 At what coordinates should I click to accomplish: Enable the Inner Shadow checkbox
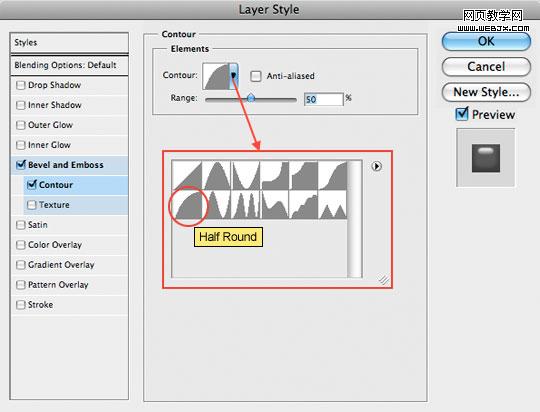[x=21, y=105]
